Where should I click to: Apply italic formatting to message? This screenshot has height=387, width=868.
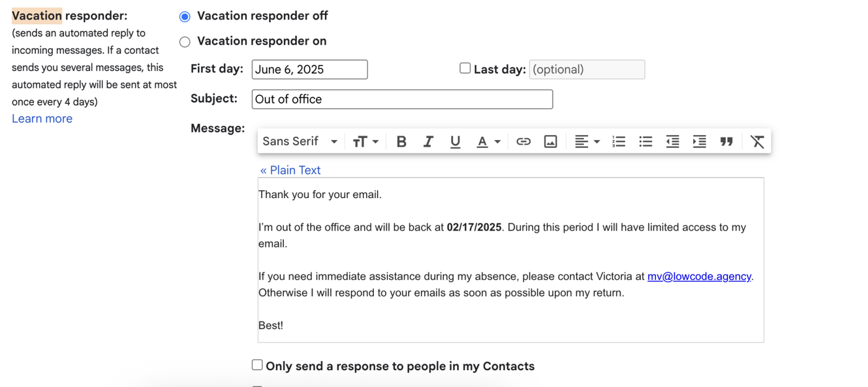pyautogui.click(x=428, y=142)
